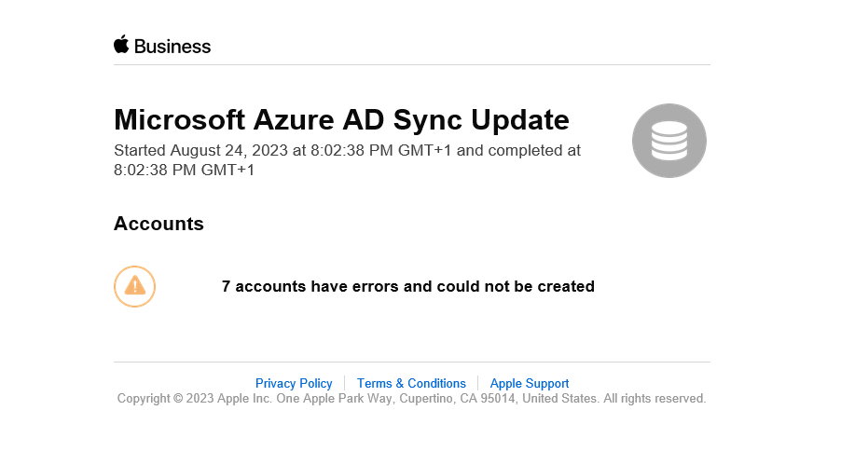Viewport: 868px width, 465px height.
Task: Click the divider line below the Business header
Action: click(x=411, y=65)
